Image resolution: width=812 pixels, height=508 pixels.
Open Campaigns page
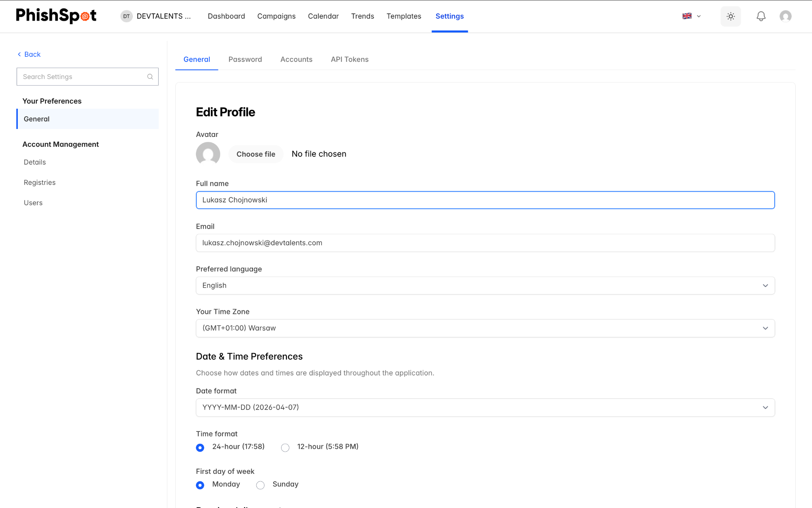coord(276,16)
